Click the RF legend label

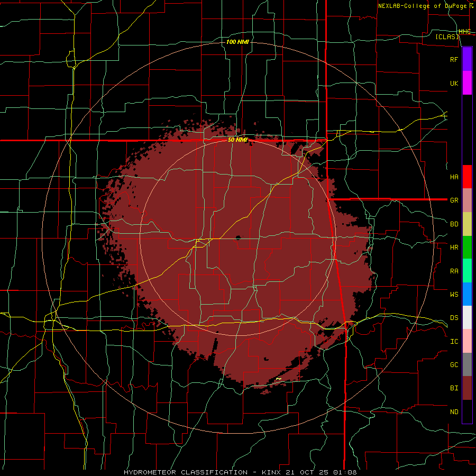tap(454, 59)
